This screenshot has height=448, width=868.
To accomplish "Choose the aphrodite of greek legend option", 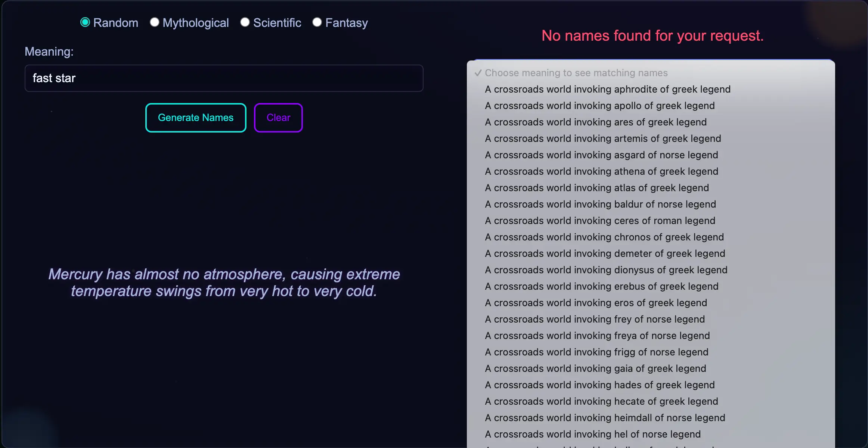I will point(607,89).
